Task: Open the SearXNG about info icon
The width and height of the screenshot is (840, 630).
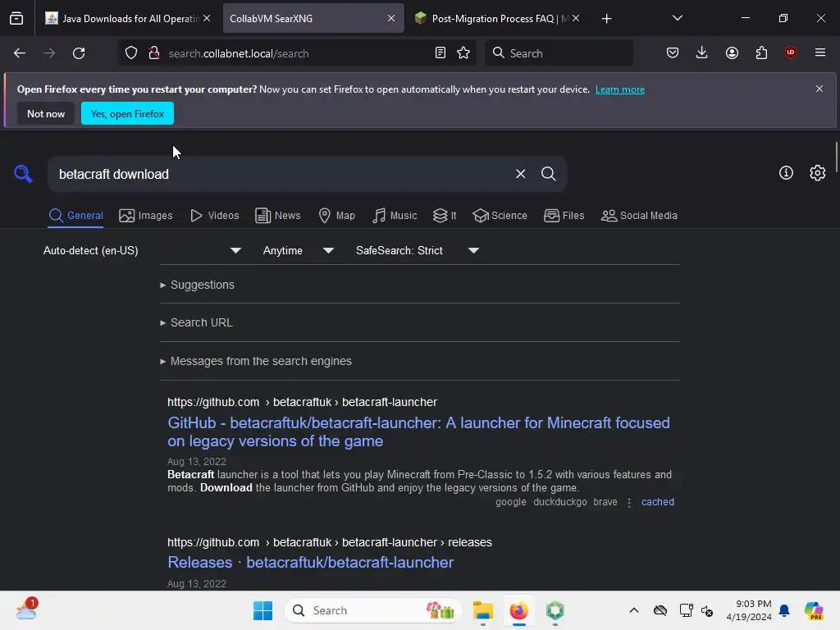Action: (x=786, y=172)
